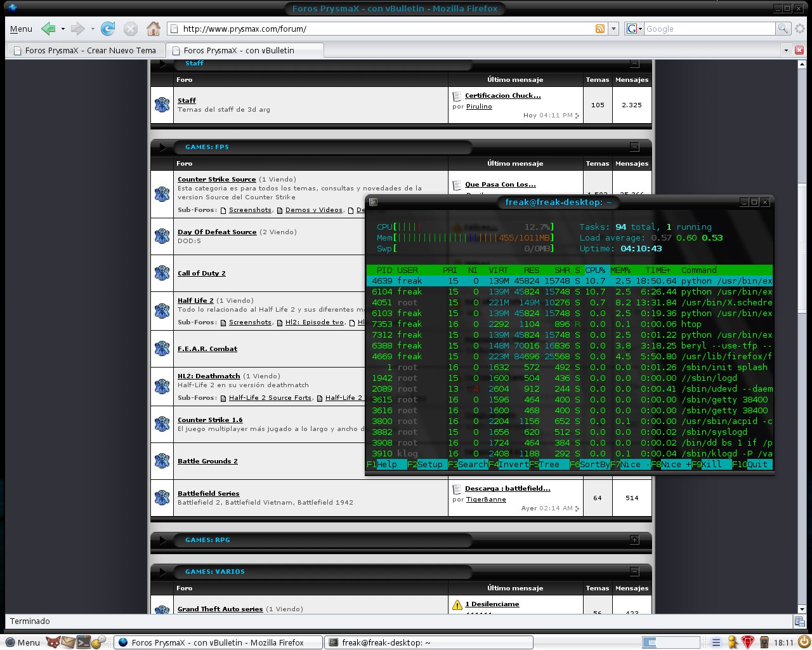Open Battlefield Series forum link
Viewport: 812px width, 650px height.
[209, 493]
